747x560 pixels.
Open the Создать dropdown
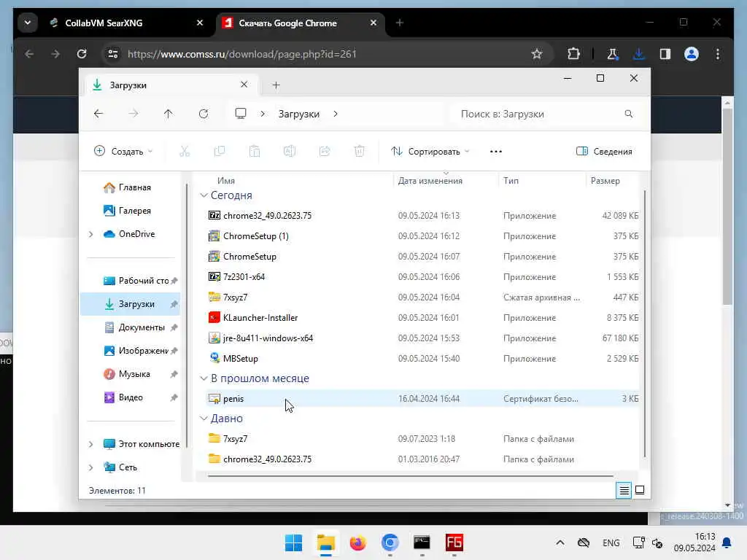click(123, 152)
